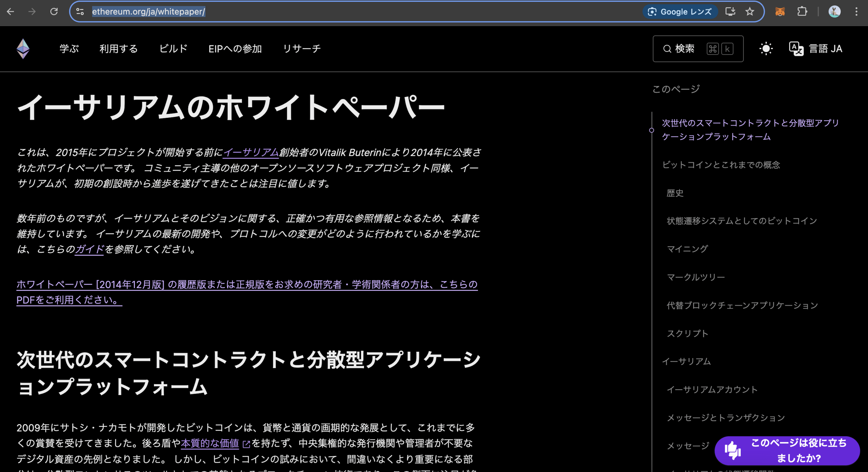Click the install app icon in the address bar
The width and height of the screenshot is (868, 472).
click(x=730, y=12)
